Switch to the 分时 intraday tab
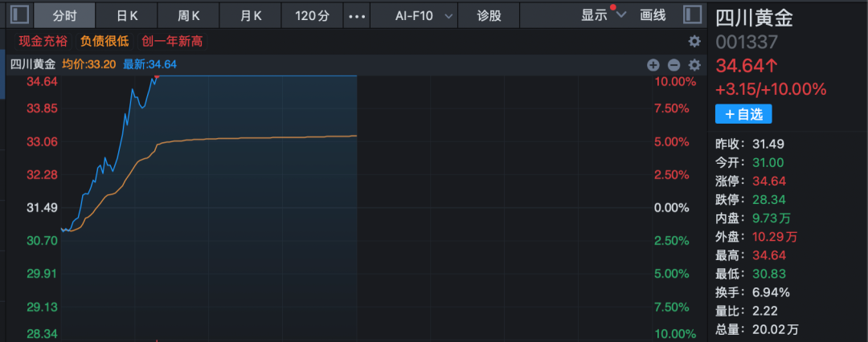 tap(64, 15)
